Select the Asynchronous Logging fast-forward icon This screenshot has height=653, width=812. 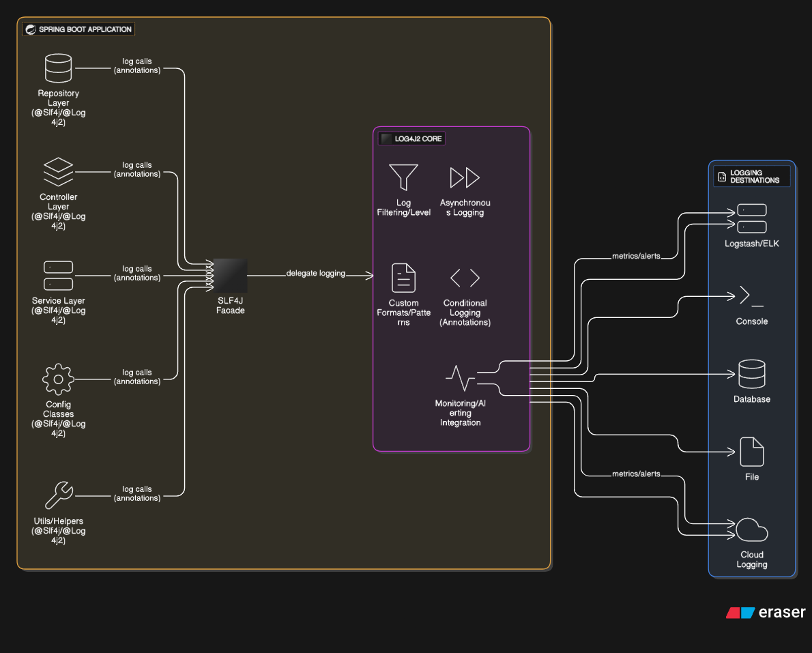point(465,177)
